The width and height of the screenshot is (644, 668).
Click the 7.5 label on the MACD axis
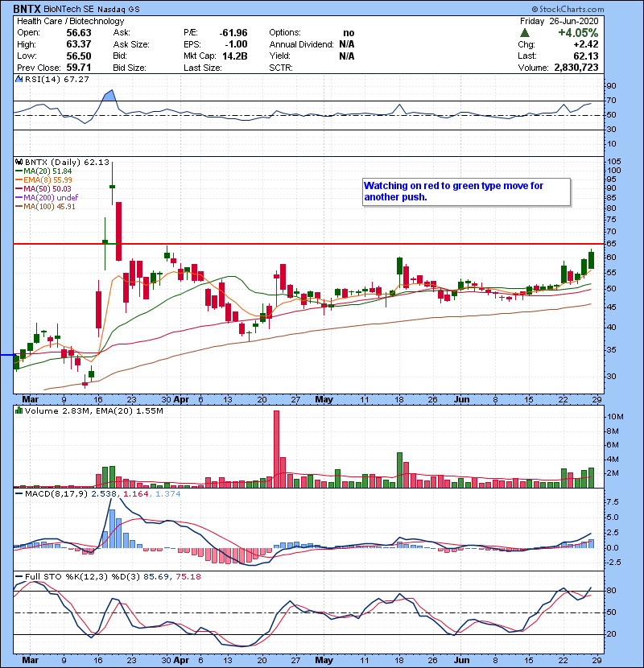point(613,502)
